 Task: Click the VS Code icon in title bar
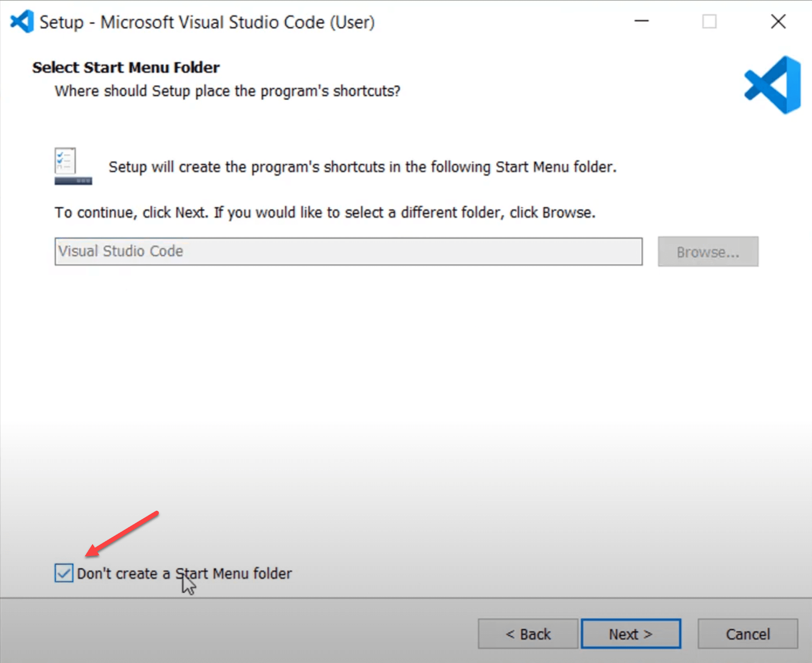click(x=22, y=21)
